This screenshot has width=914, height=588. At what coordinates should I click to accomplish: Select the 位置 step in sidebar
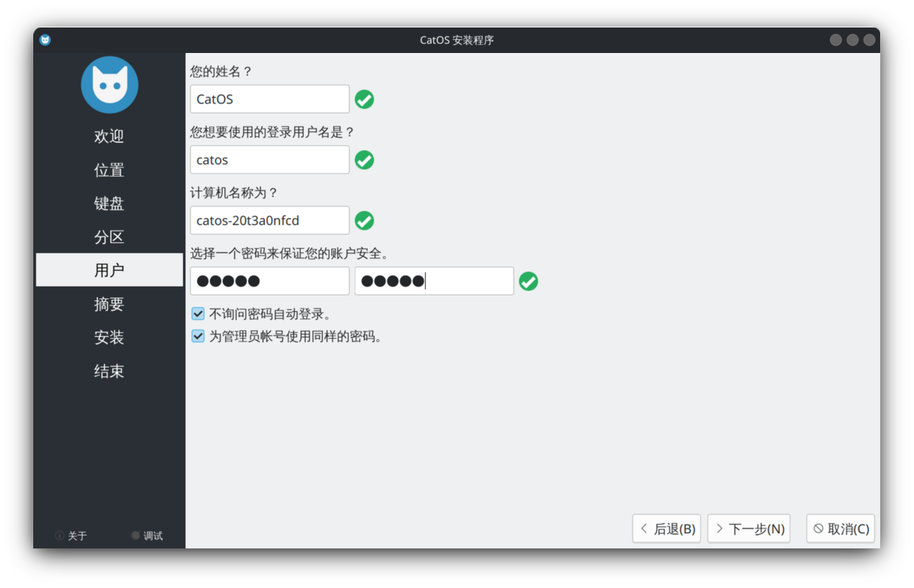click(109, 170)
